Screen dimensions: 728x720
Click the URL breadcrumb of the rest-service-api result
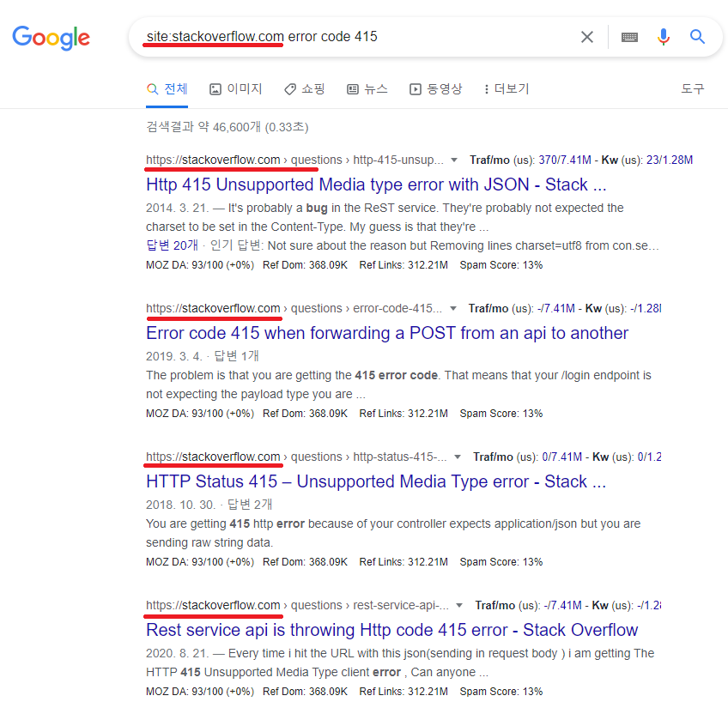pos(297,606)
